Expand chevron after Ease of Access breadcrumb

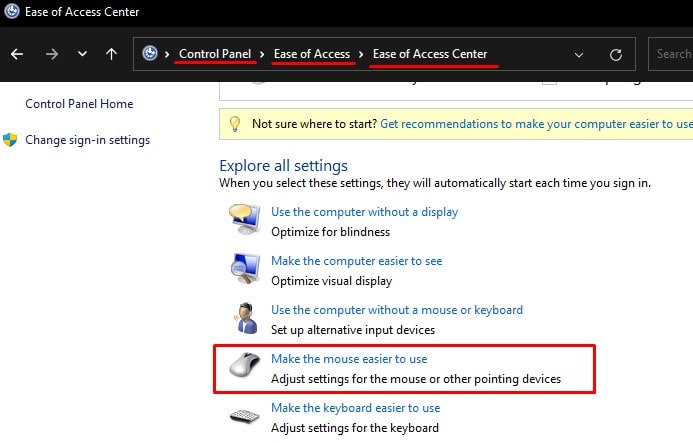point(361,54)
